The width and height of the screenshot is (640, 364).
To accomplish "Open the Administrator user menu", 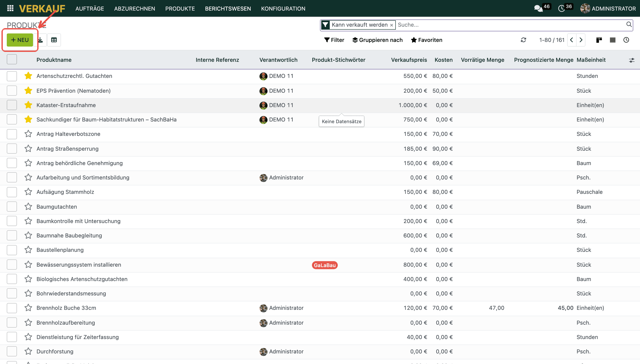I will (608, 8).
